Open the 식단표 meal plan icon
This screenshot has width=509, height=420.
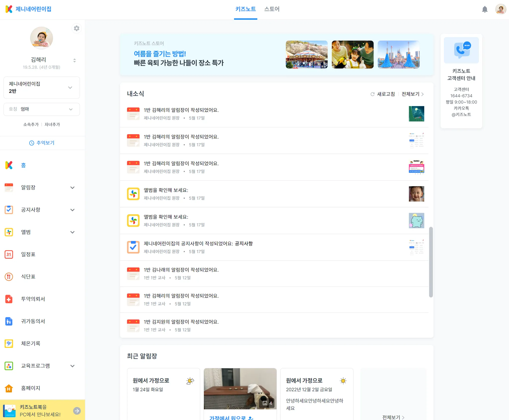click(9, 277)
